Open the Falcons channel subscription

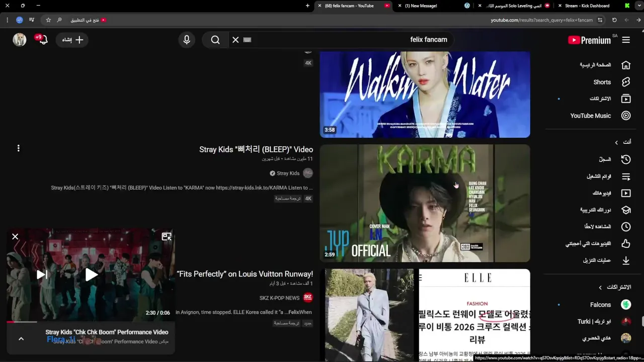pos(609,305)
